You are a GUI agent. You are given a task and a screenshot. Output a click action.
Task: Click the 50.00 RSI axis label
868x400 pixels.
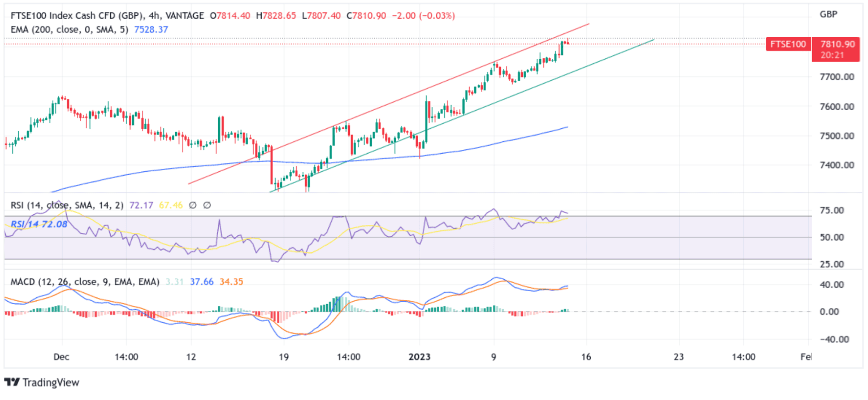pyautogui.click(x=832, y=237)
